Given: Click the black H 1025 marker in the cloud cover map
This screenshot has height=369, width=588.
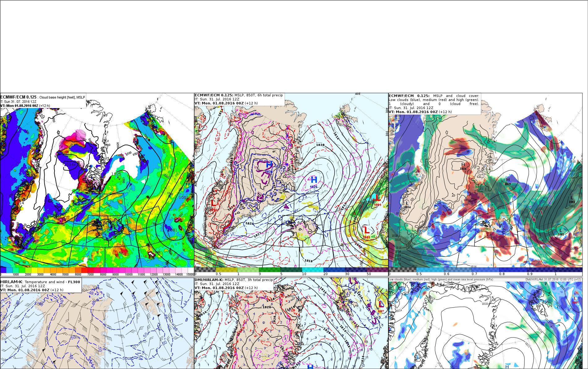Looking at the screenshot, I should (508, 181).
